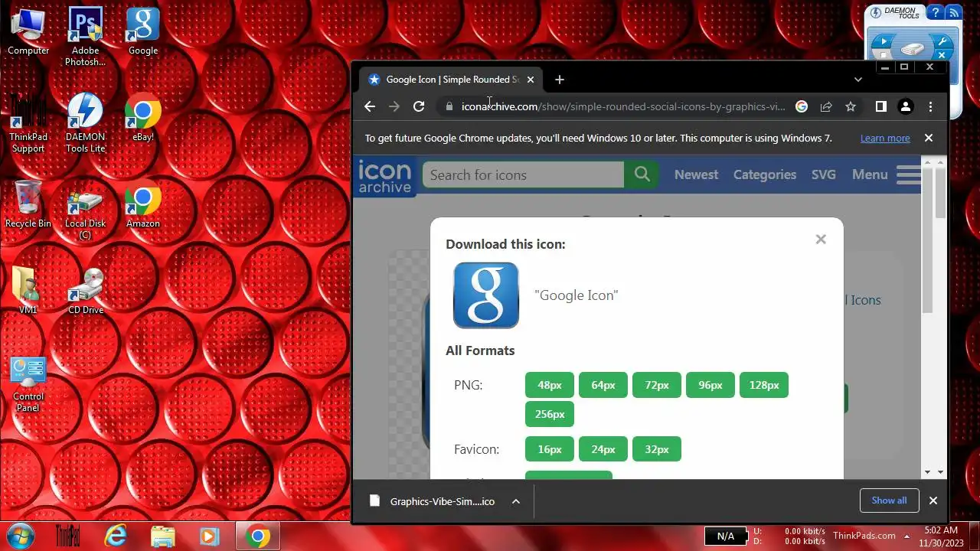
Task: Click the DAEMON Tools gadget play button
Action: point(884,42)
